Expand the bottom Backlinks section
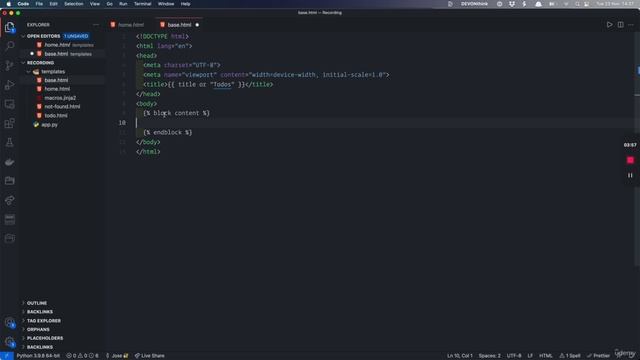 (x=40, y=347)
